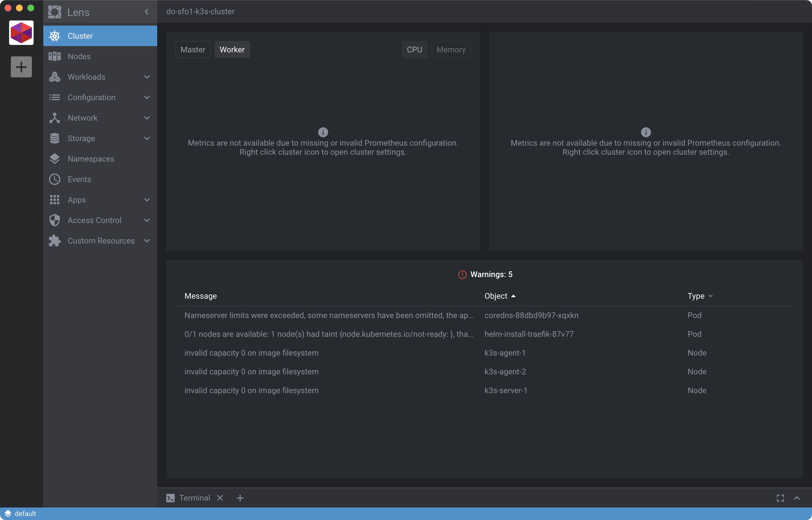This screenshot has width=812, height=520.
Task: Add a new cluster with plus button
Action: 21,67
